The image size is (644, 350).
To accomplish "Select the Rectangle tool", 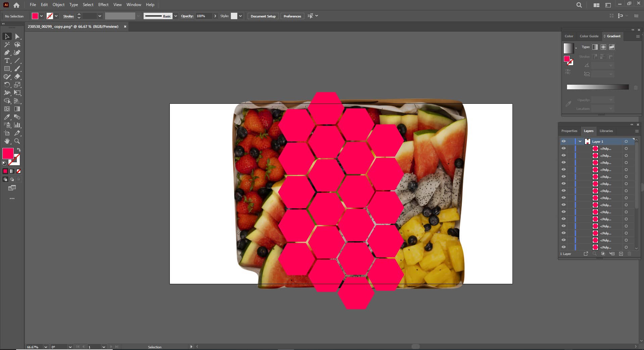I will pyautogui.click(x=7, y=68).
